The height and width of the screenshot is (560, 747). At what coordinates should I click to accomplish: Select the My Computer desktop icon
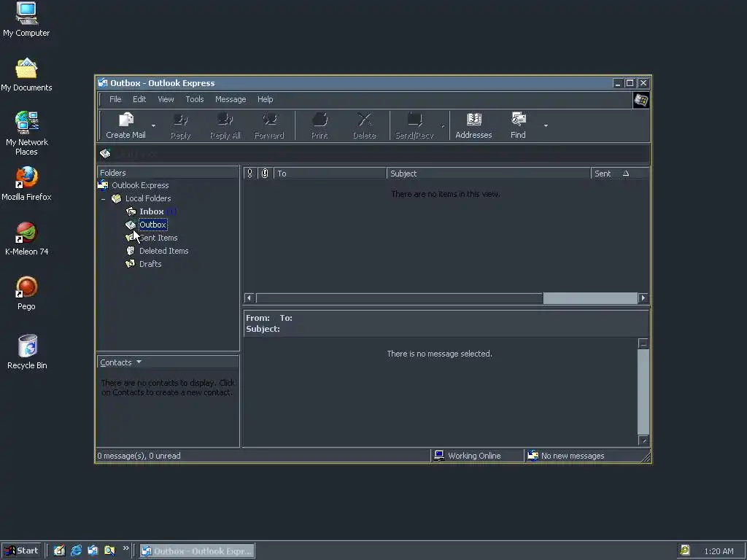pyautogui.click(x=26, y=20)
